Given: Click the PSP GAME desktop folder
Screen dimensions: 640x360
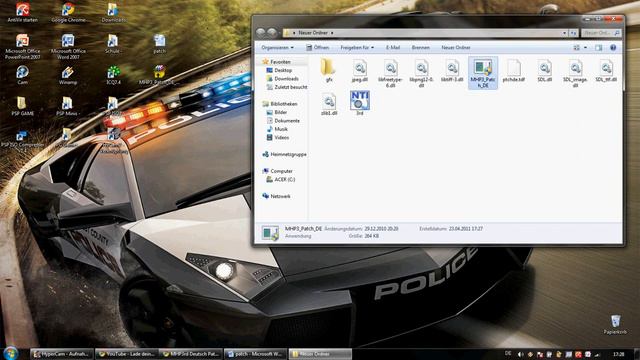Looking at the screenshot, I should tap(22, 106).
